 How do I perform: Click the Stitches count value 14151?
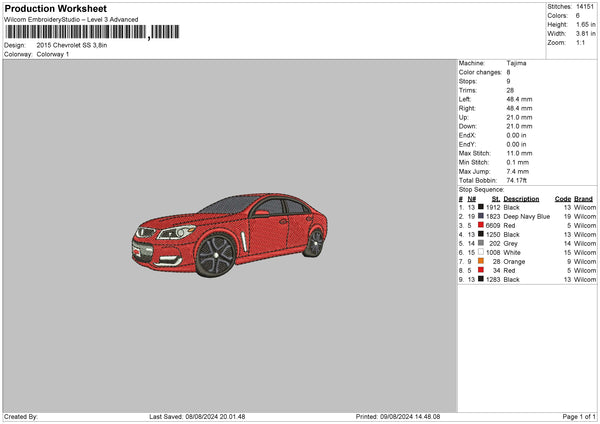tap(587, 6)
